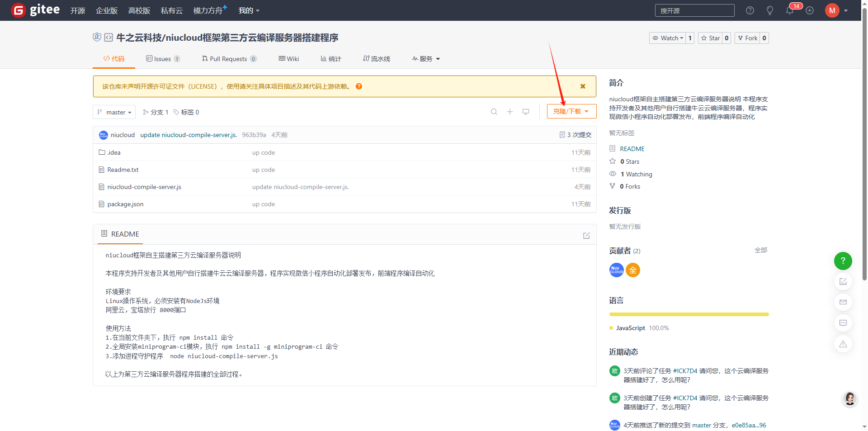
Task: Switch to the Issues tab
Action: (162, 59)
